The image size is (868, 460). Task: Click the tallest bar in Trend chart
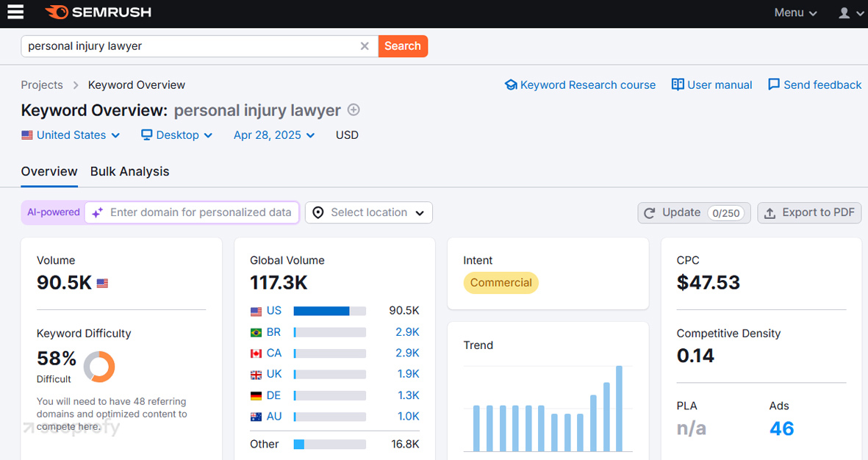coord(620,409)
